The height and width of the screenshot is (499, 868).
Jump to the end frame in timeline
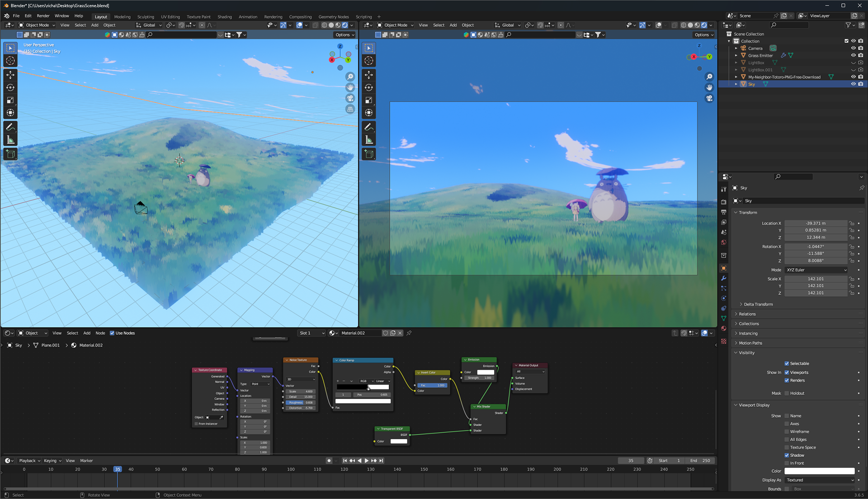(x=381, y=461)
